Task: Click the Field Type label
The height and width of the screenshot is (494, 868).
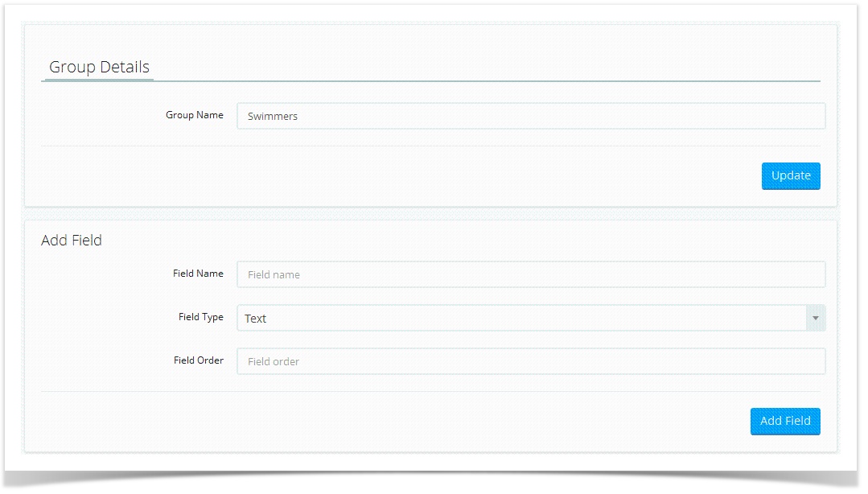Action: click(201, 317)
